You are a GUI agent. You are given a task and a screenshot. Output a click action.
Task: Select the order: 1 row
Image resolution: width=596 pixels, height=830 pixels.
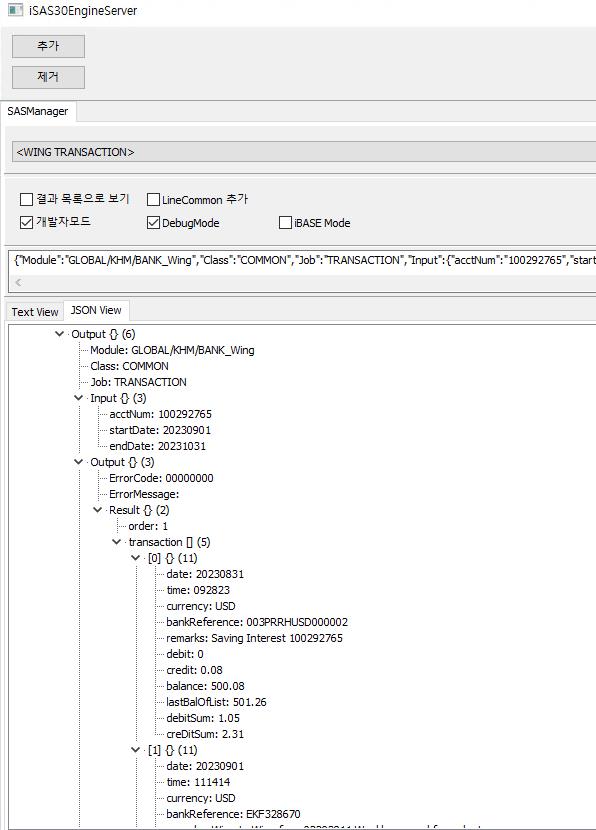coord(148,526)
